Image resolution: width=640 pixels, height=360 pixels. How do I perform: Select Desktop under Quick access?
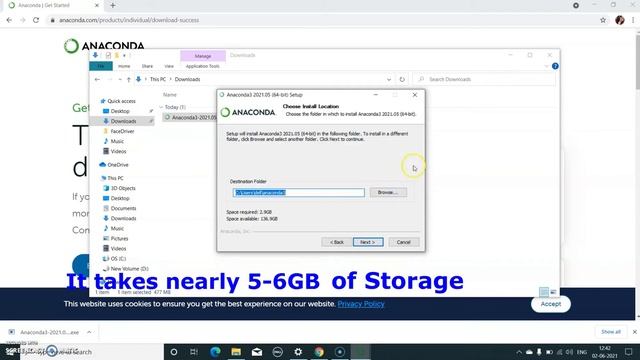120,111
